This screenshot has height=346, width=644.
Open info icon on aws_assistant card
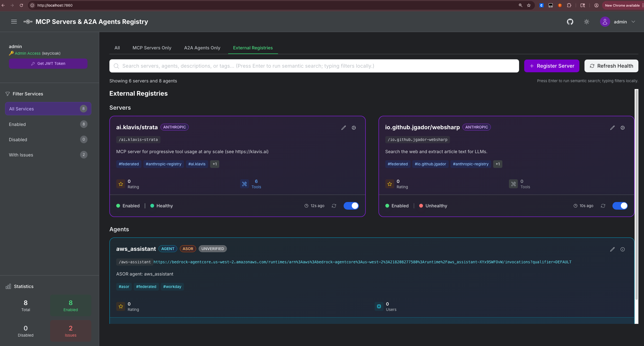(622, 249)
